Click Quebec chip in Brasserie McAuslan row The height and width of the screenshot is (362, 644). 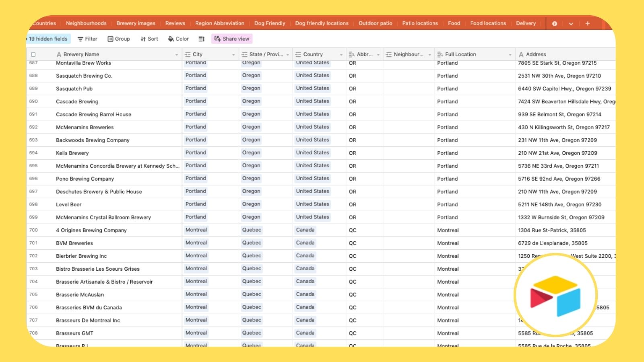coord(252,294)
